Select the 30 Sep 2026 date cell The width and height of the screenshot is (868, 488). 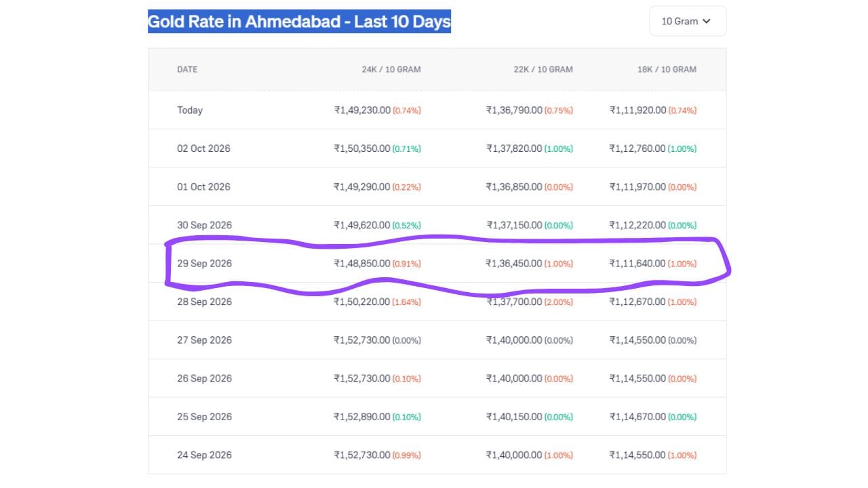204,225
